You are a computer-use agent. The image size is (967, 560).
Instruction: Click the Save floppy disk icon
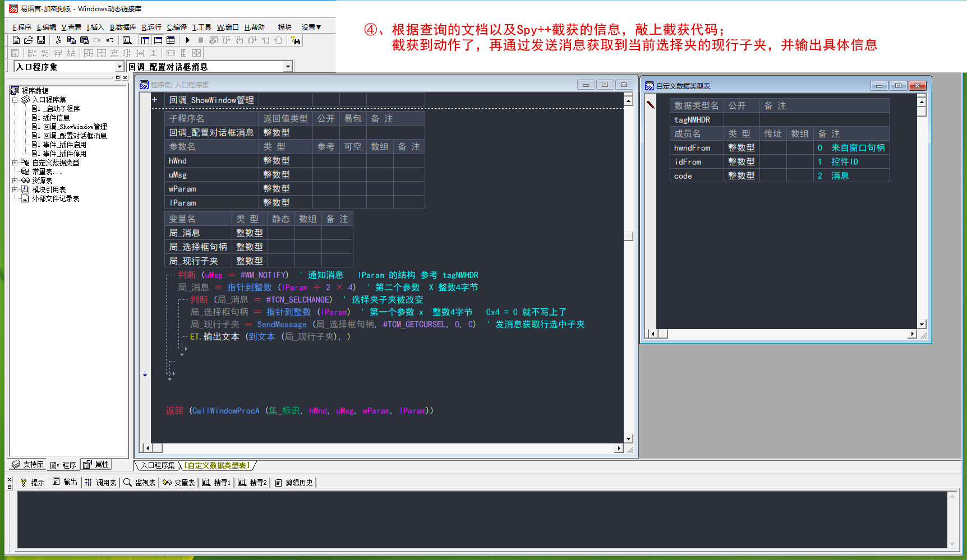coord(41,40)
